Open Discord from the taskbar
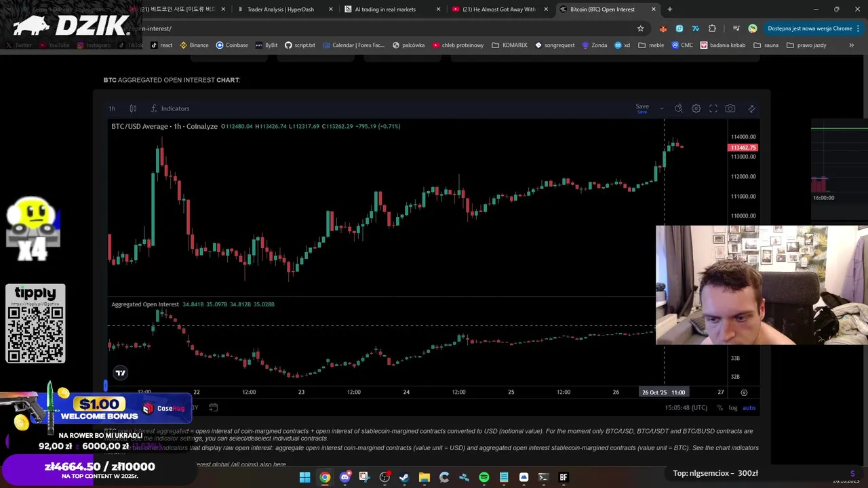The width and height of the screenshot is (868, 488). 345,477
